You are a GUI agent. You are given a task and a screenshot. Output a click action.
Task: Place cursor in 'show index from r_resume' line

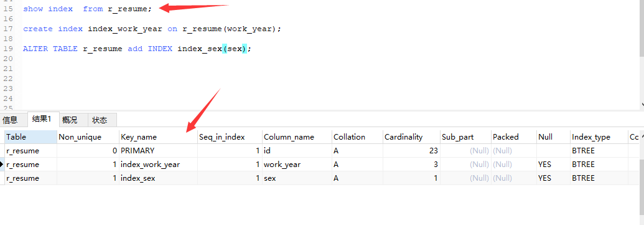pyautogui.click(x=87, y=9)
